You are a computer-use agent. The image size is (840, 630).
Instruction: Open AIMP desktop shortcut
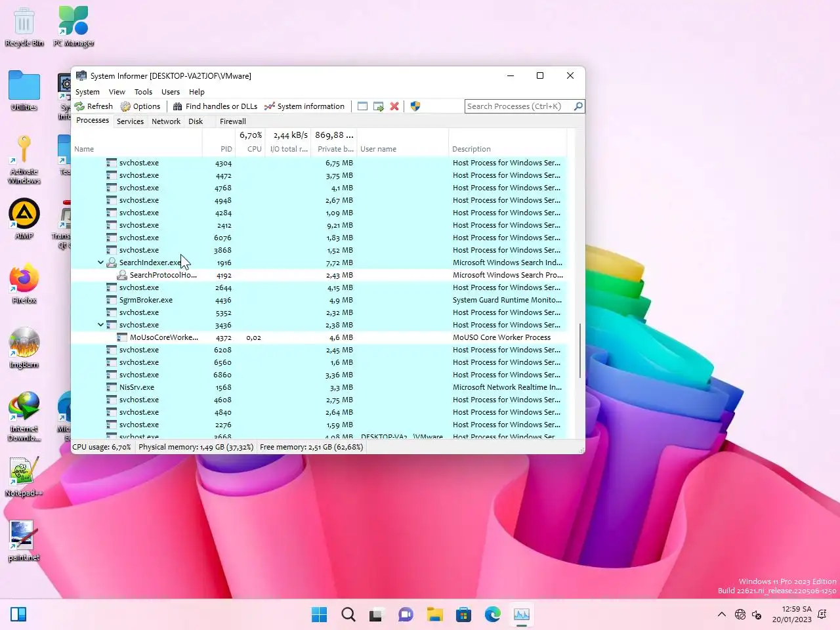coord(24,220)
